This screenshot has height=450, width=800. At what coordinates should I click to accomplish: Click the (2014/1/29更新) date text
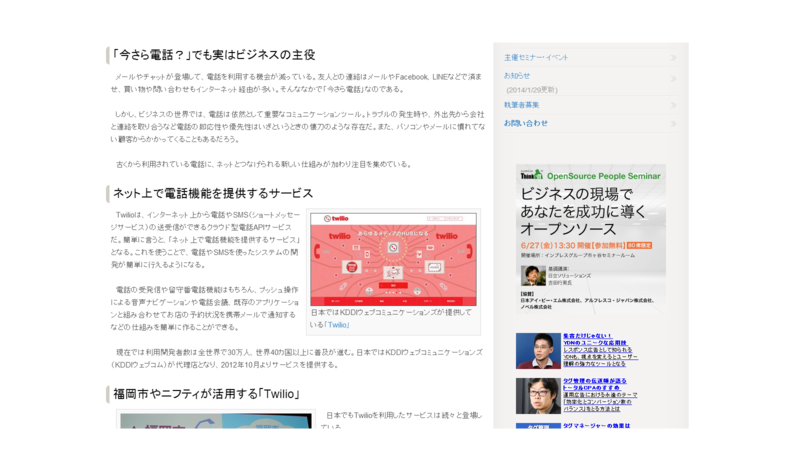(532, 90)
